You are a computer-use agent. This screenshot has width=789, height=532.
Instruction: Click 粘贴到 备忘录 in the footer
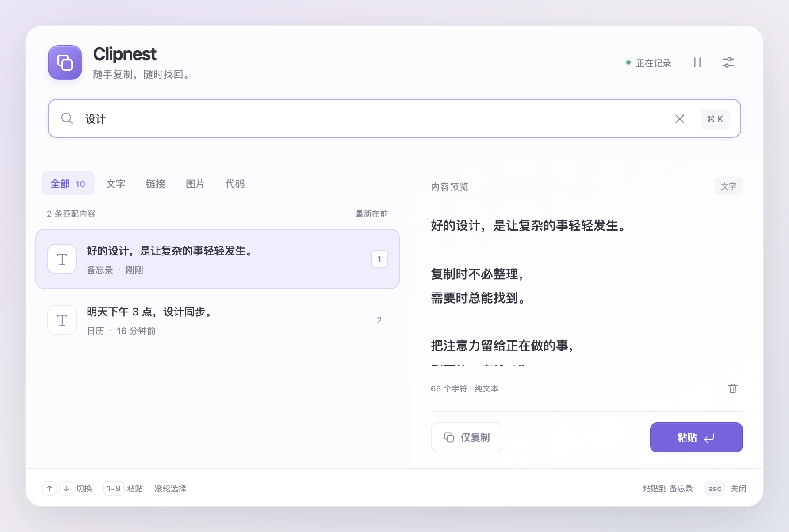(668, 488)
